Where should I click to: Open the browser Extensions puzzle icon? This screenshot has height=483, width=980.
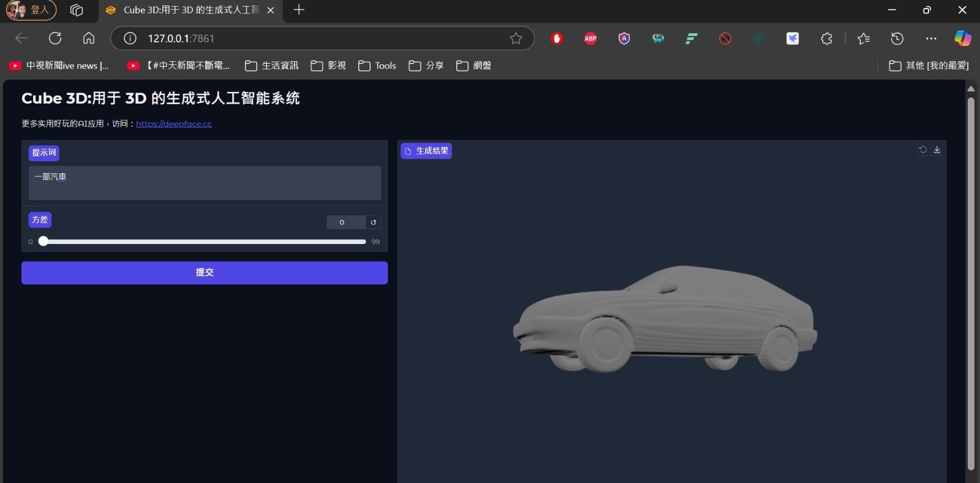click(x=826, y=39)
